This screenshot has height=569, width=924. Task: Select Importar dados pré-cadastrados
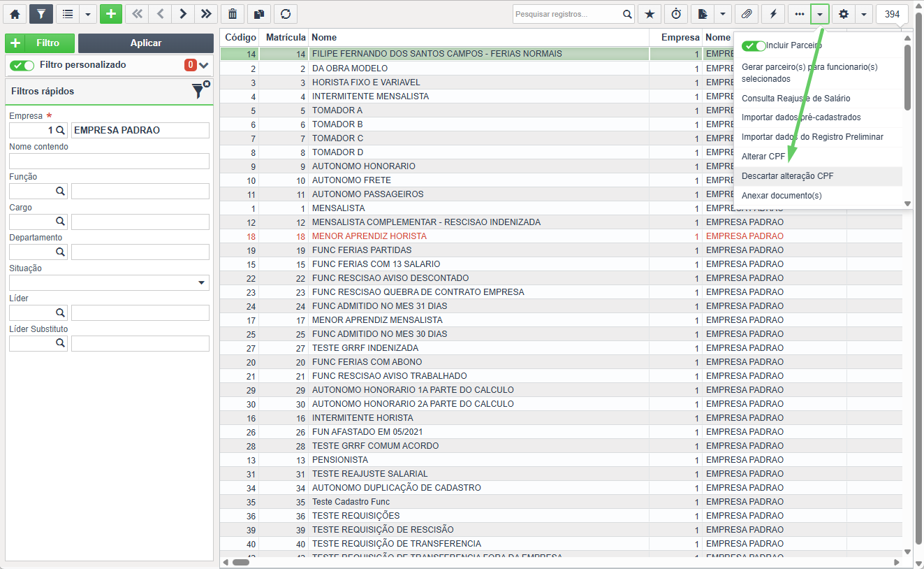point(817,117)
